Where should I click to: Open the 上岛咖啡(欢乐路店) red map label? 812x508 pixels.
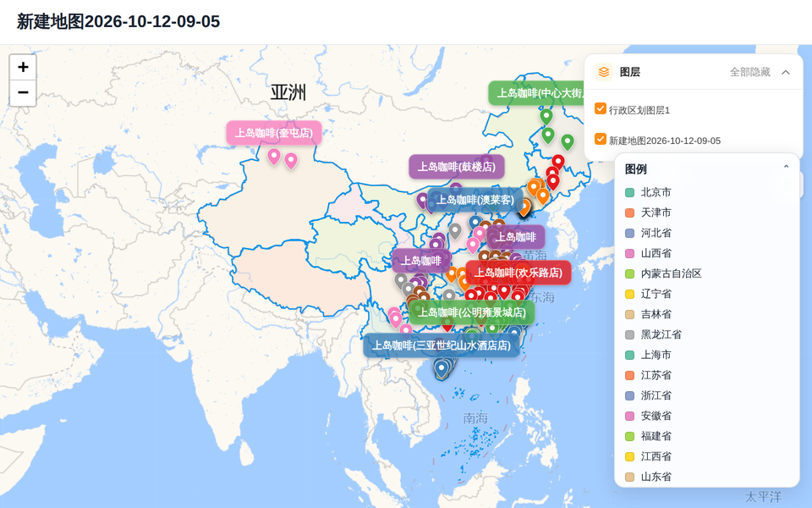point(518,272)
